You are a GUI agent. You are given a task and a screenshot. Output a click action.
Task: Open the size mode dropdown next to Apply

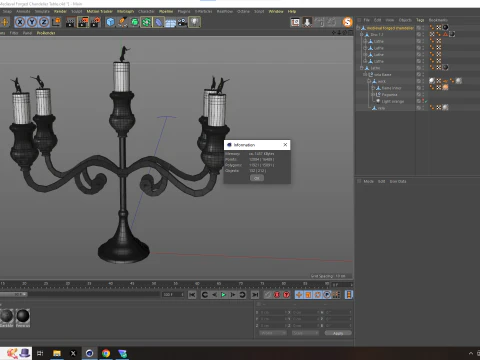(x=305, y=333)
